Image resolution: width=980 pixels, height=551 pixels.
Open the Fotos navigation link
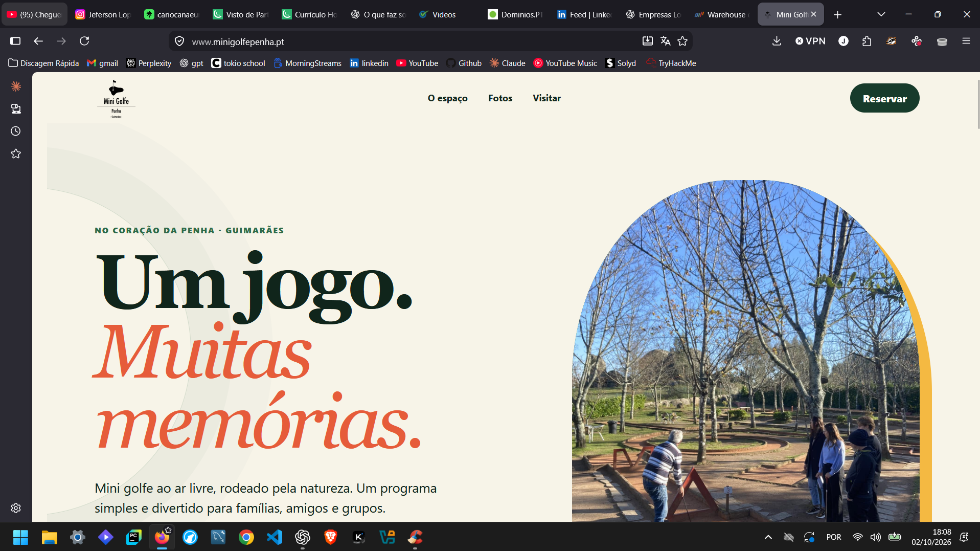tap(500, 98)
